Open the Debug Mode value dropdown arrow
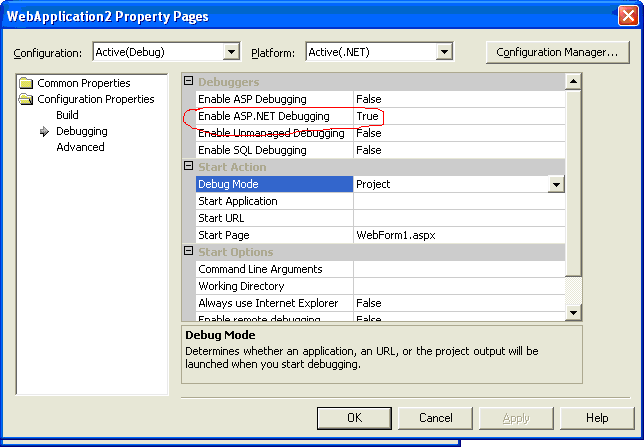This screenshot has width=644, height=447. [556, 184]
